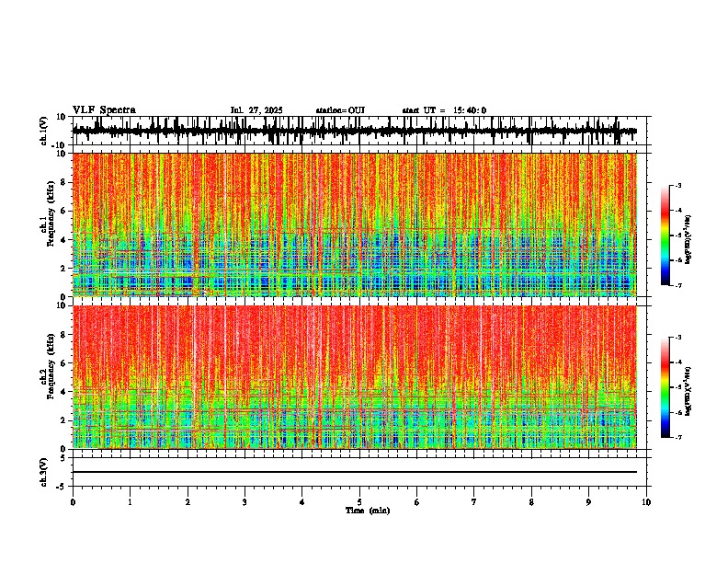728x563 pixels.
Task: Click the "Time (min)" axis label
Action: [368, 511]
